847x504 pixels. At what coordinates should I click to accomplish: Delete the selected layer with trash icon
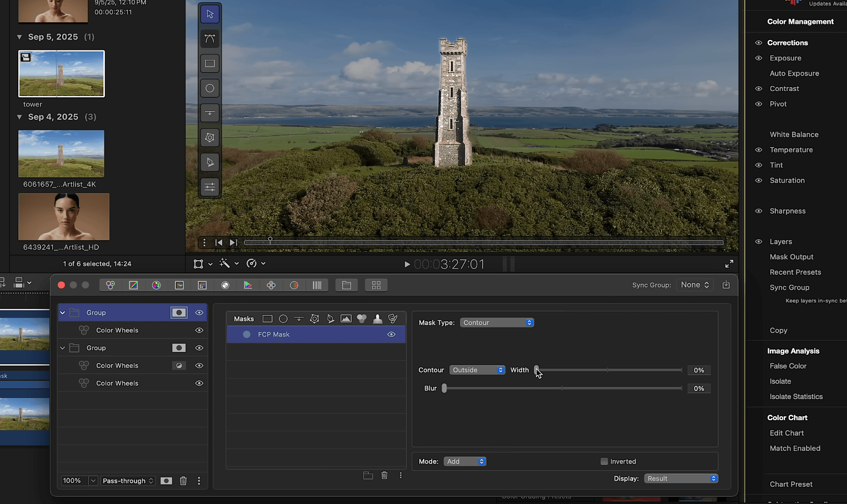pyautogui.click(x=183, y=481)
